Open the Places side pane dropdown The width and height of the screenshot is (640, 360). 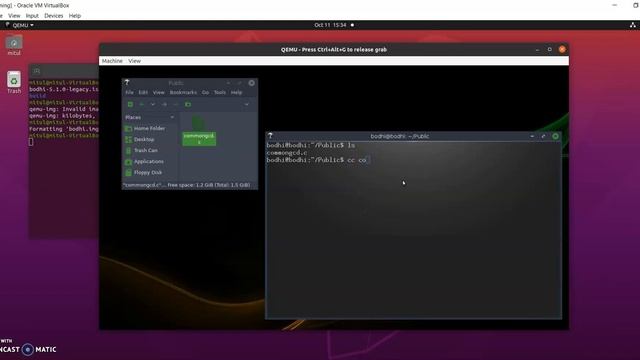tap(172, 117)
